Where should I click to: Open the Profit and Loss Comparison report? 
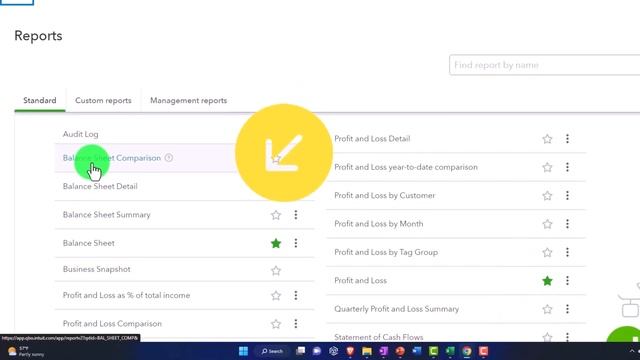(x=112, y=324)
